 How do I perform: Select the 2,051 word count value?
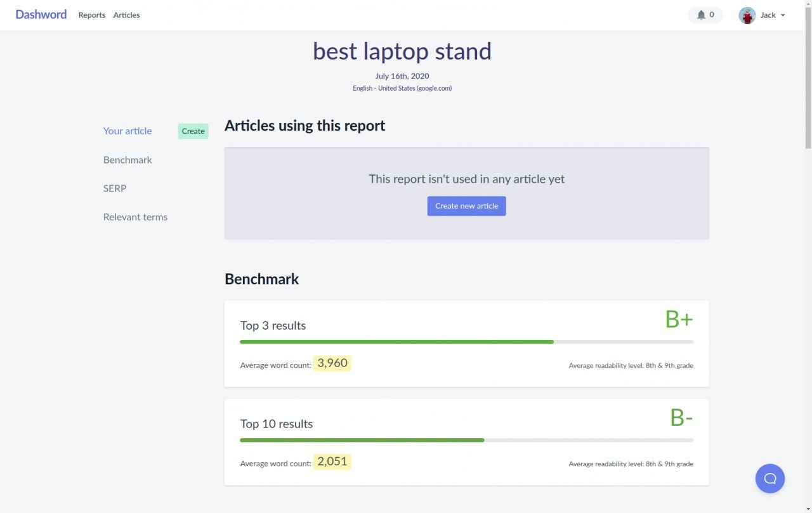tap(332, 462)
